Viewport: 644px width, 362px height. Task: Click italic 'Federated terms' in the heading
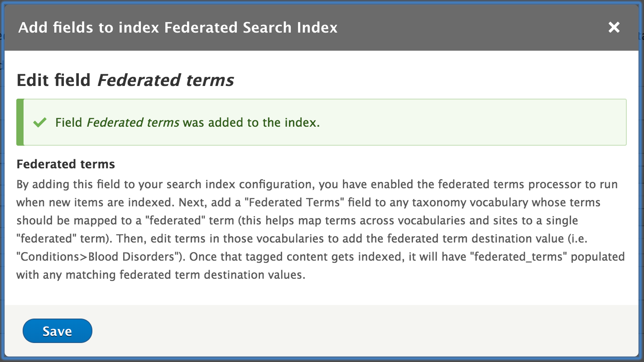[x=166, y=80]
